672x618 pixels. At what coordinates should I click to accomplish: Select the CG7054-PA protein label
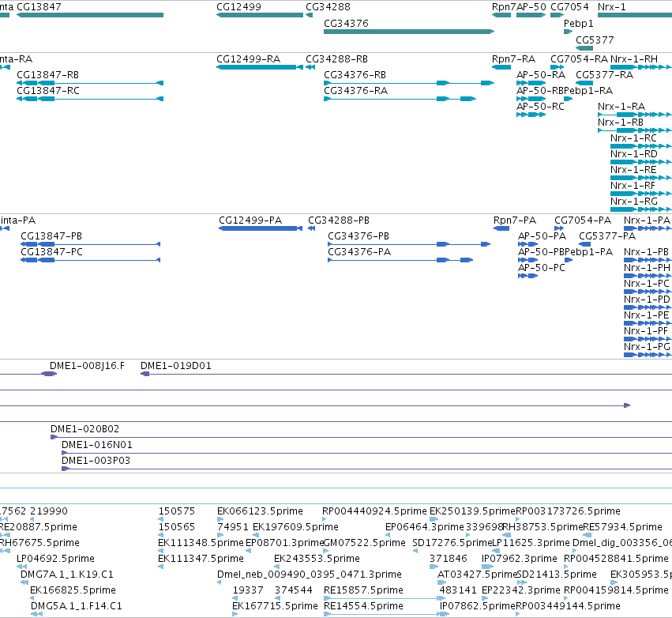point(583,220)
